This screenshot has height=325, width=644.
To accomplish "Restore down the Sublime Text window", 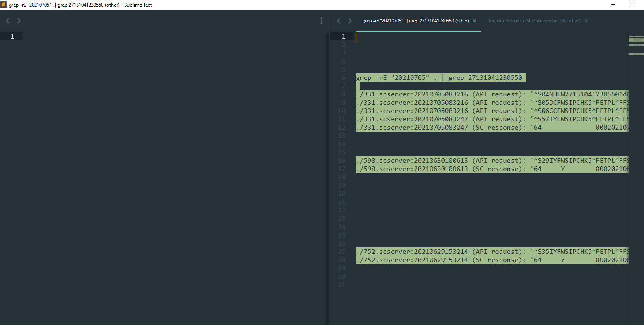I will click(x=632, y=5).
